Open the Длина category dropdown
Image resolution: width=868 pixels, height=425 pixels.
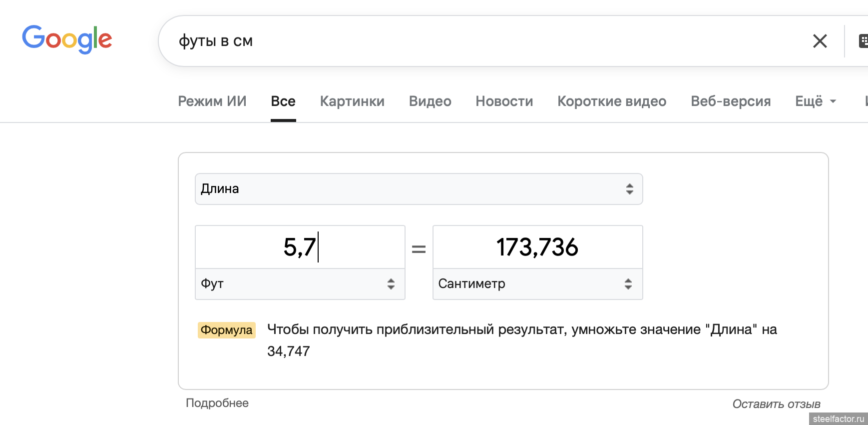(419, 189)
